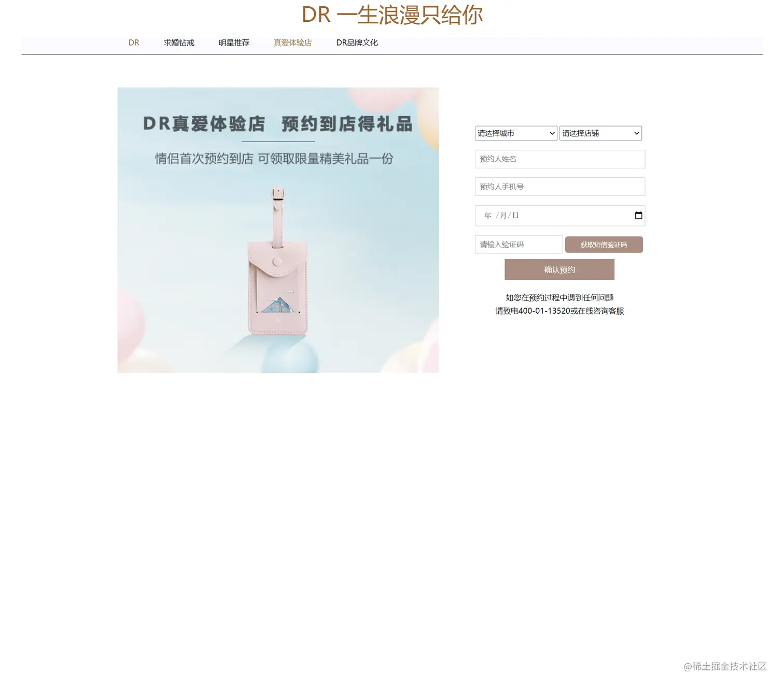Viewport: 784px width, 689px height.
Task: Open the 请选择店铺 store dropdown
Action: [x=600, y=133]
